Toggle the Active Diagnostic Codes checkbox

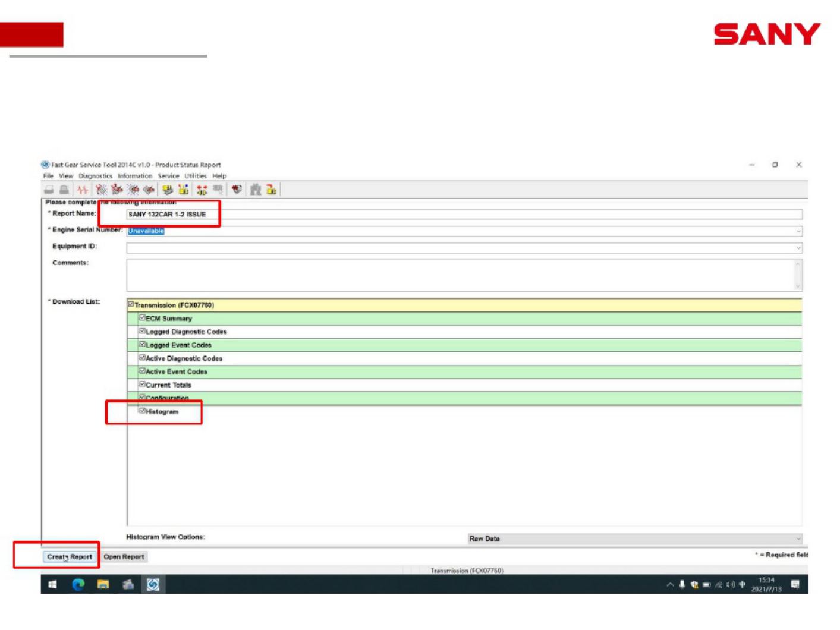click(142, 357)
